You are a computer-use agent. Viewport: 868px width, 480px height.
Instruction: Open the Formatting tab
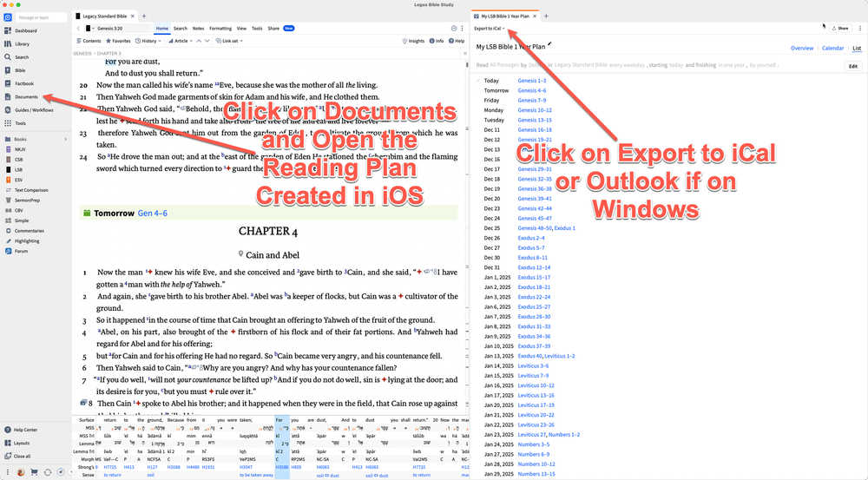pyautogui.click(x=220, y=29)
